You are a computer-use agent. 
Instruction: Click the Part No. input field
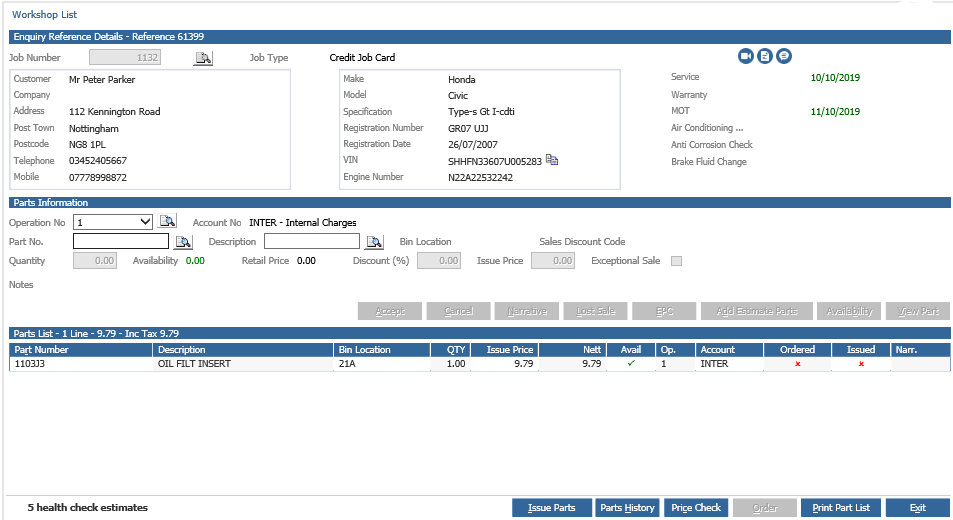[x=121, y=241]
